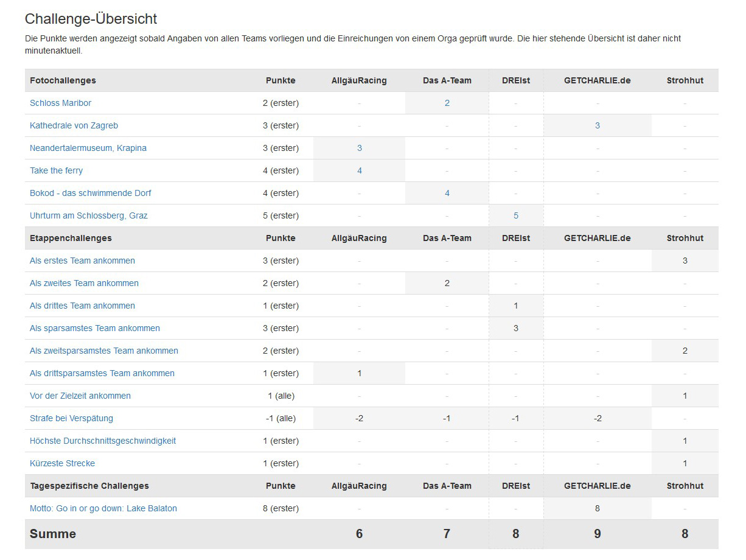The image size is (746, 560).
Task: Select the Challenge-Übersicht heading
Action: point(91,19)
